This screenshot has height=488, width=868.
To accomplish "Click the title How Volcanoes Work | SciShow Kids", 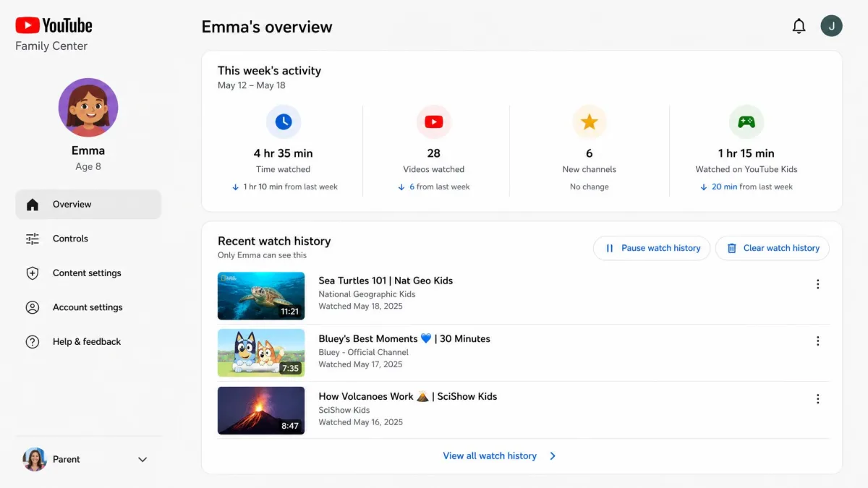I will tap(408, 396).
